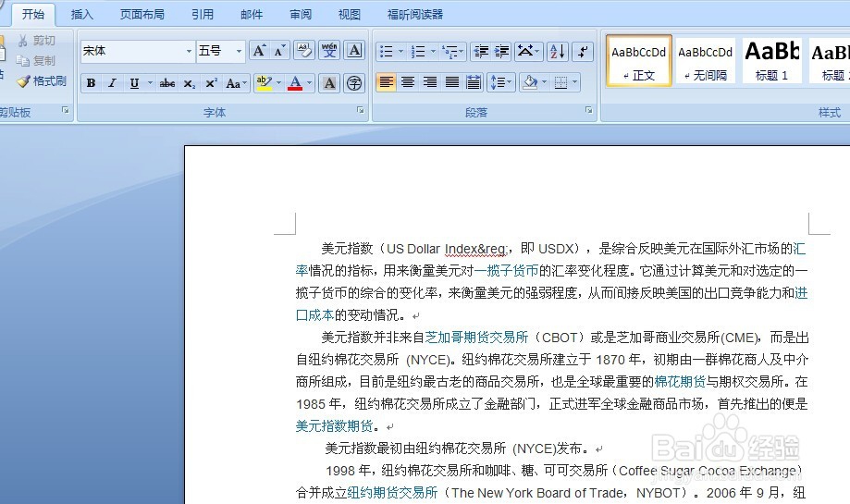Viewport: 850px width, 504px height.
Task: Clear formatting with eraser icon
Action: [304, 51]
